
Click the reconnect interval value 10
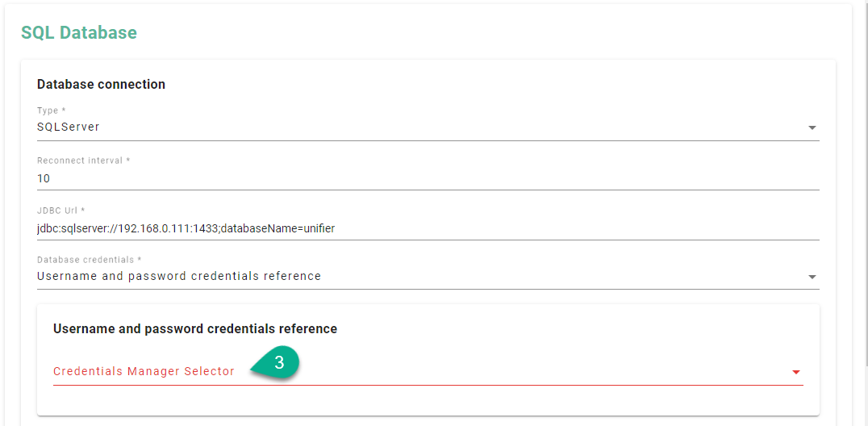44,178
